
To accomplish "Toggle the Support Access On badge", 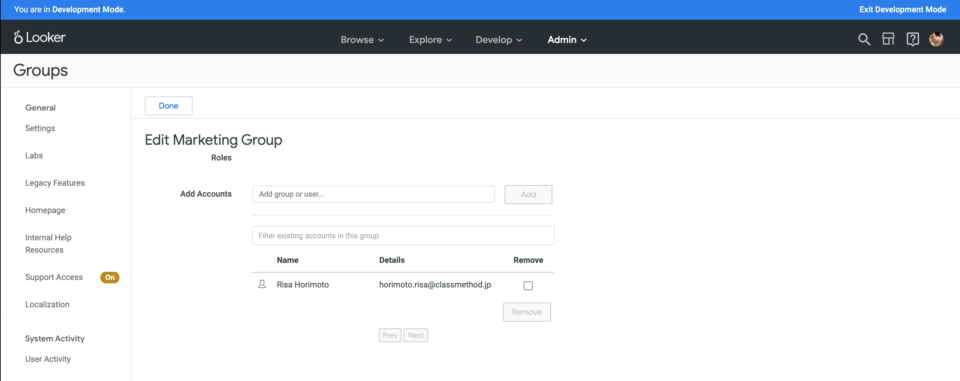I will (110, 277).
